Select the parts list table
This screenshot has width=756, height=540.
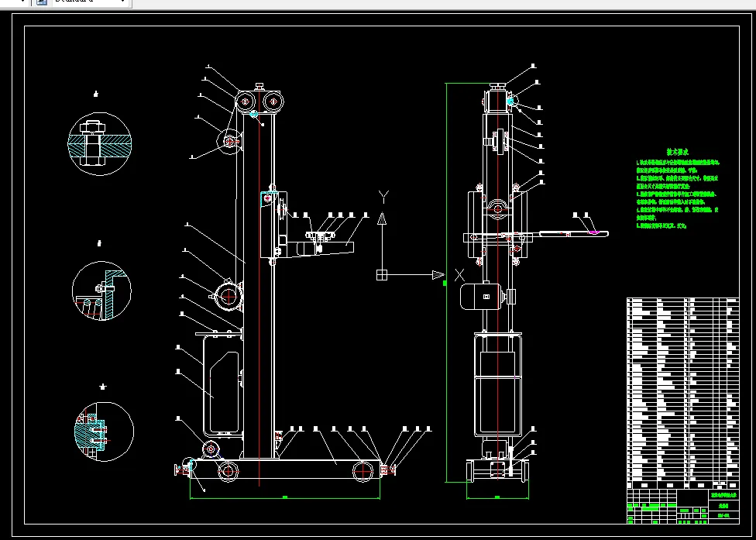[x=682, y=394]
